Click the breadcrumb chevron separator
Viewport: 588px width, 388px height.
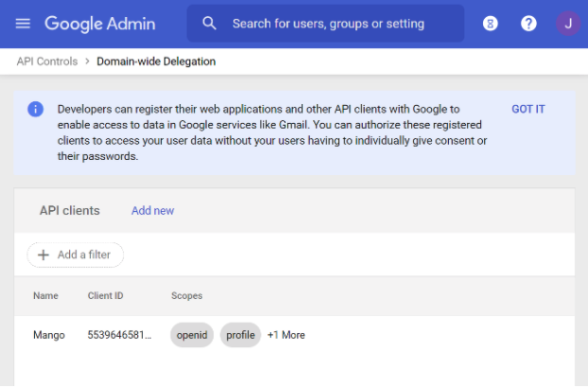[87, 62]
